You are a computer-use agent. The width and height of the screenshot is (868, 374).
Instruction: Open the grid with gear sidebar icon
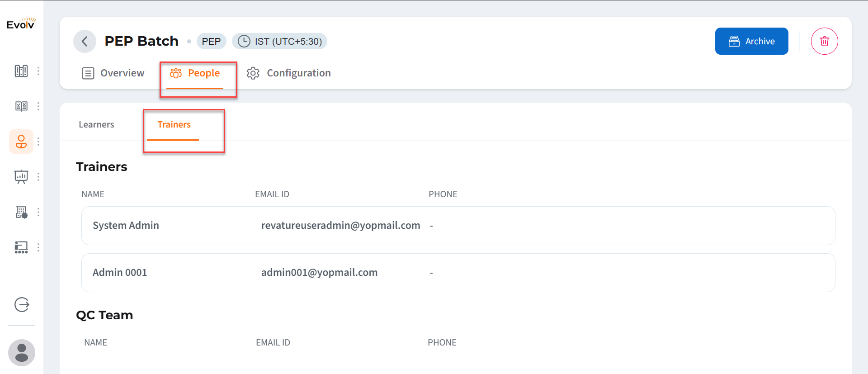pyautogui.click(x=21, y=212)
